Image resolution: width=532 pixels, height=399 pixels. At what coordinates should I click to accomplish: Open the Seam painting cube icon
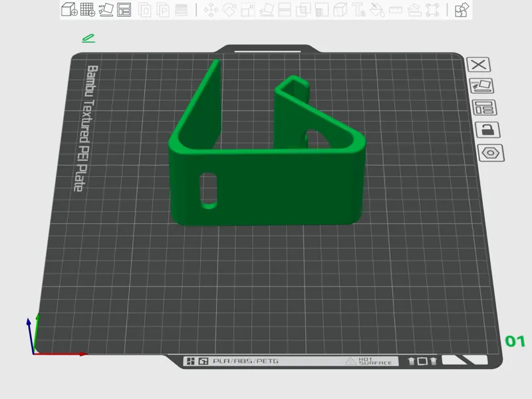click(340, 10)
